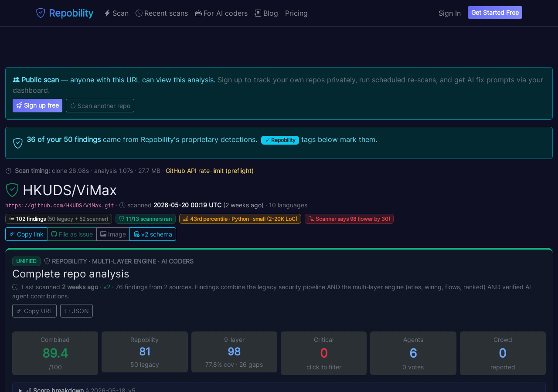The height and width of the screenshot is (392, 558).
Task: Click the 9-layer 98 score card
Action: click(234, 352)
